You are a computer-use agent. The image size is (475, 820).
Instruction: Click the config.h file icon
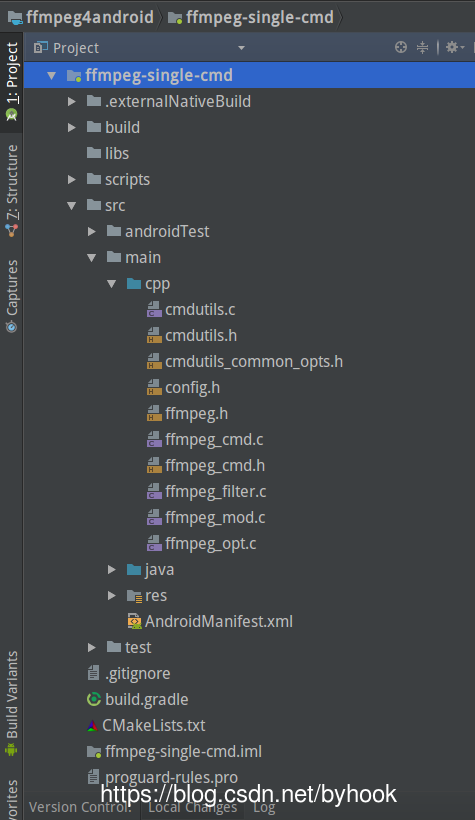(x=154, y=388)
